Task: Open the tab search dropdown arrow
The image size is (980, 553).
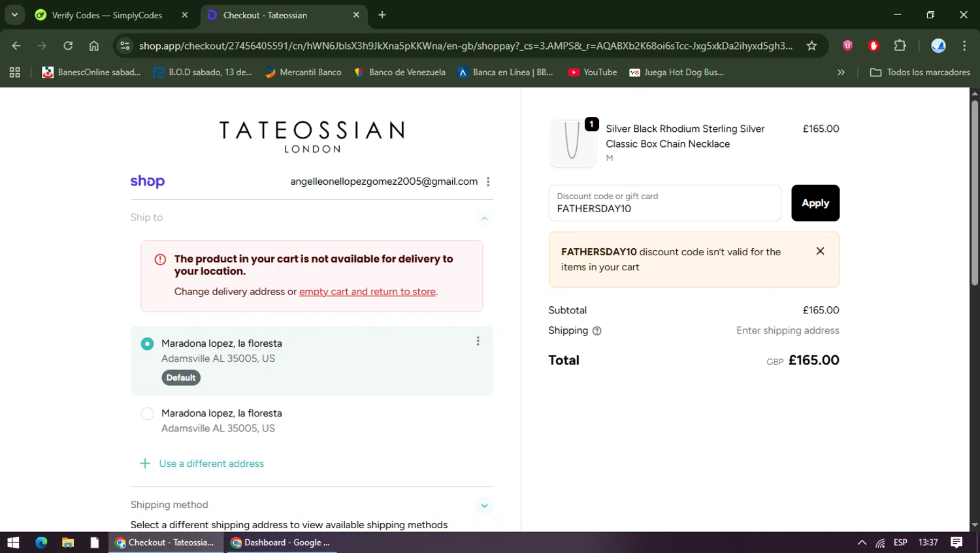Action: [x=14, y=14]
